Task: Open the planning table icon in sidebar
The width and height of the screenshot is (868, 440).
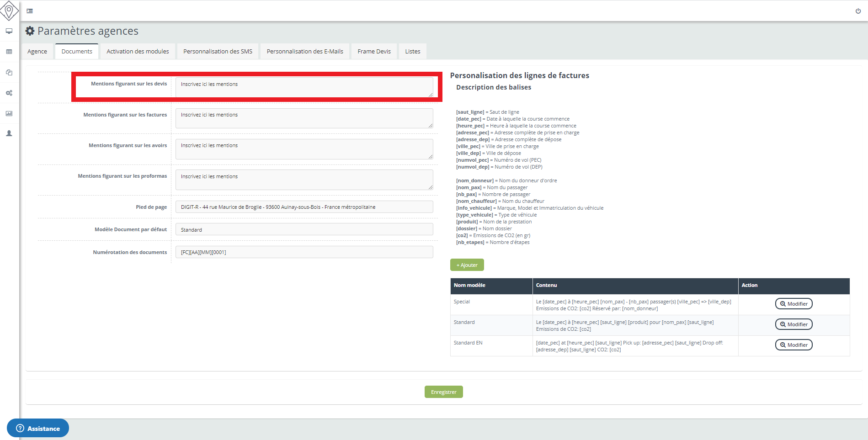Action: point(9,52)
